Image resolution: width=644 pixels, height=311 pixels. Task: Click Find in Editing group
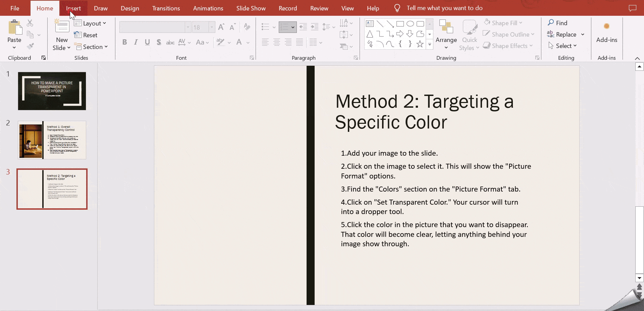[x=557, y=23]
